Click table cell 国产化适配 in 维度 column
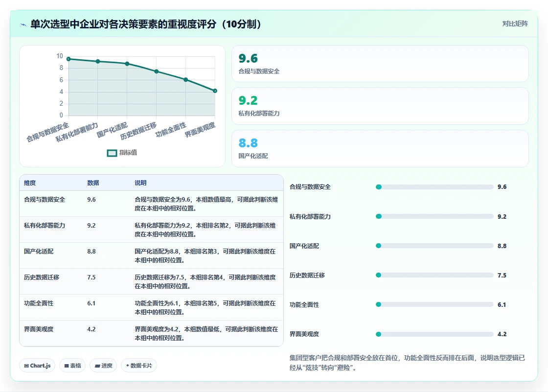The height and width of the screenshot is (392, 548). coord(39,252)
